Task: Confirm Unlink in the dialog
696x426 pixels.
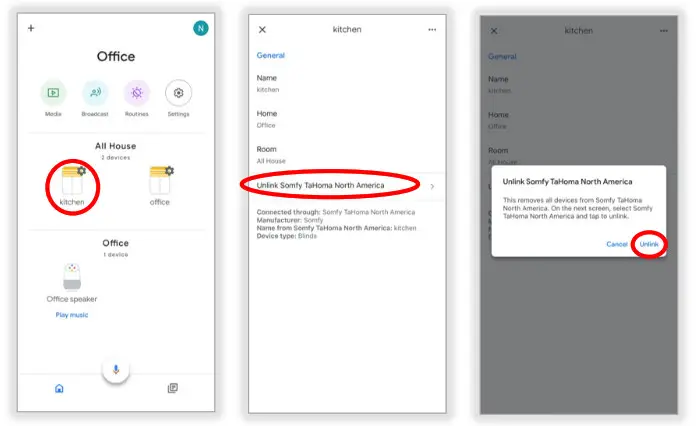Action: [x=649, y=244]
